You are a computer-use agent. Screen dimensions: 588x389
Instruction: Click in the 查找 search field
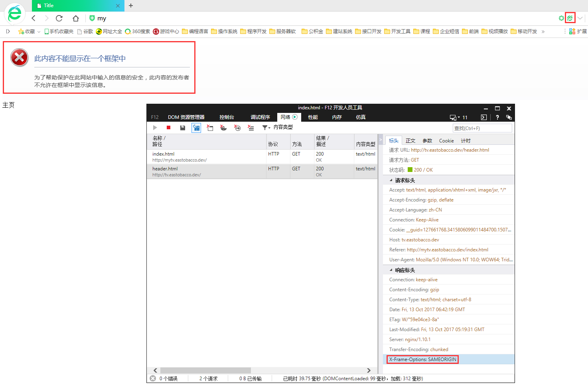coord(482,128)
